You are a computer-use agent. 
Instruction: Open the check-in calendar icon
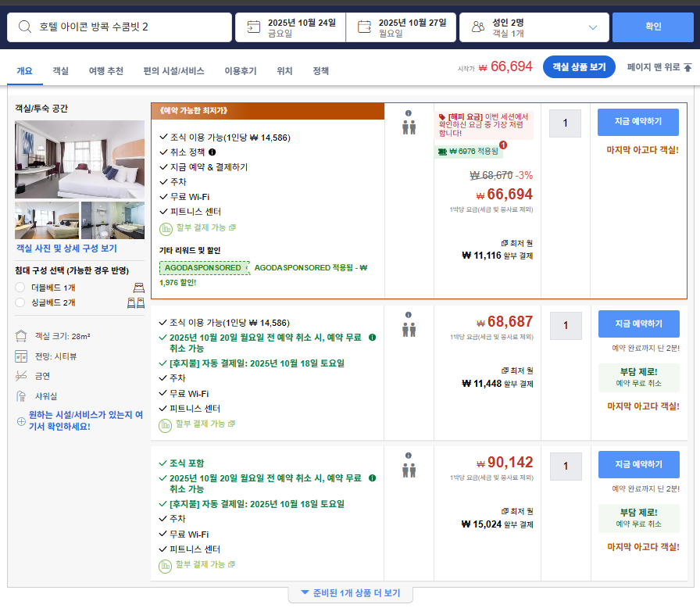click(253, 27)
